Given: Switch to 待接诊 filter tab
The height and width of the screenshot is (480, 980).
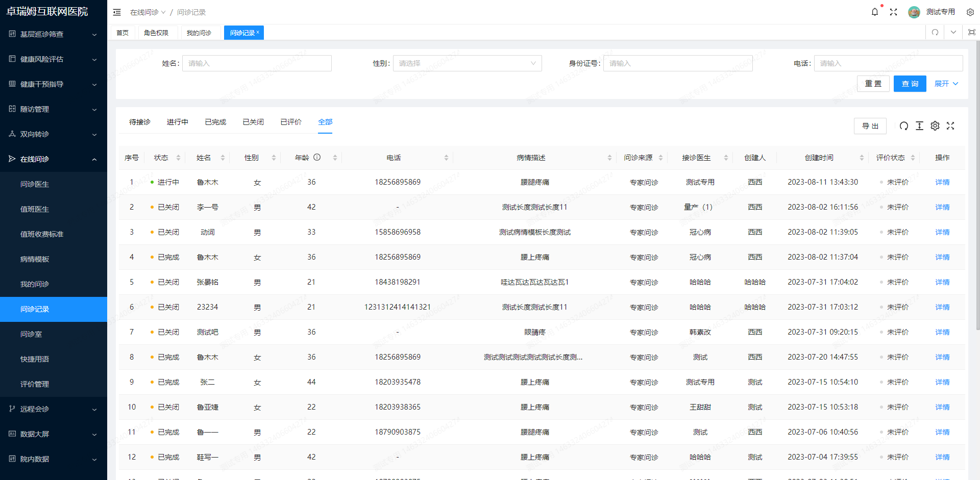Looking at the screenshot, I should 140,122.
